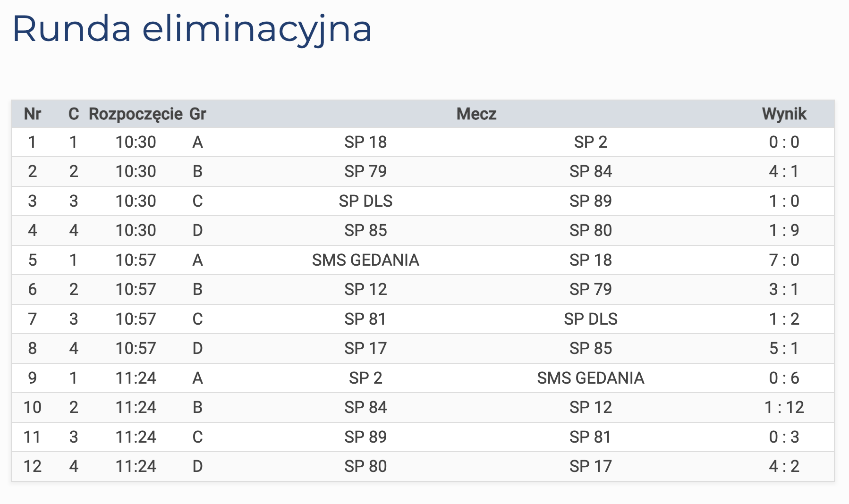Select SP 2 in match 1
The image size is (849, 504).
[590, 142]
